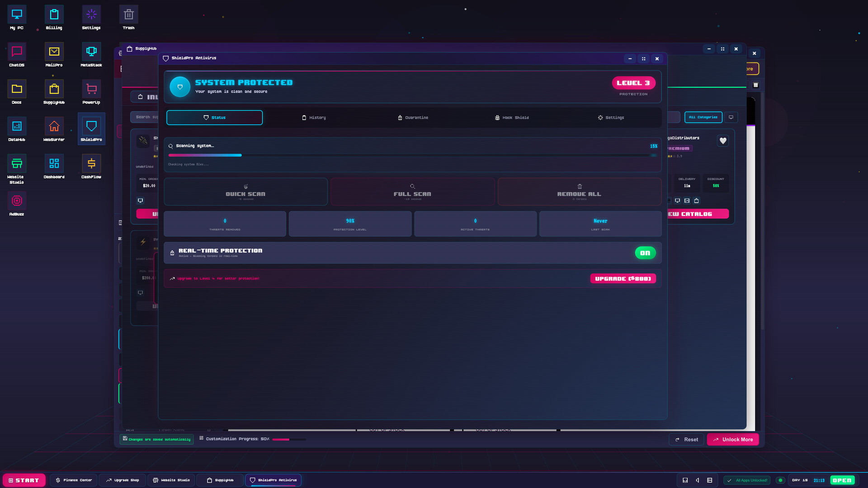
Task: Select SupplyHub in the taskbar
Action: point(220,480)
